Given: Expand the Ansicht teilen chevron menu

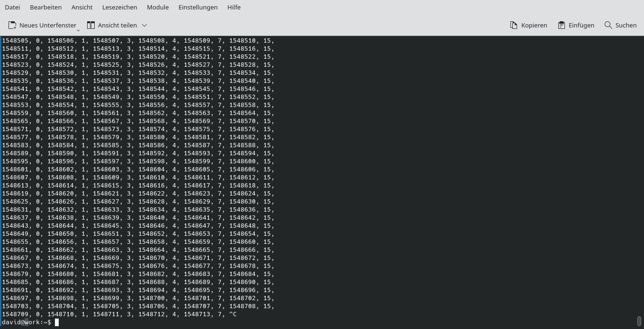Looking at the screenshot, I should [144, 26].
